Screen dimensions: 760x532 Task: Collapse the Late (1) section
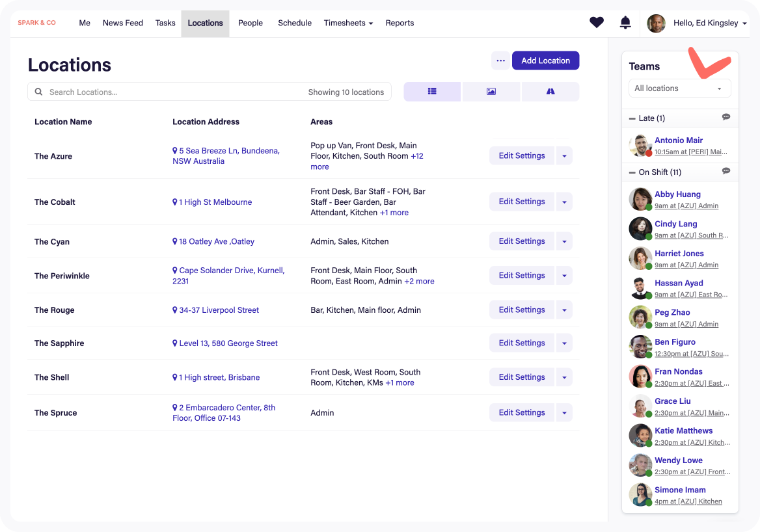(632, 118)
